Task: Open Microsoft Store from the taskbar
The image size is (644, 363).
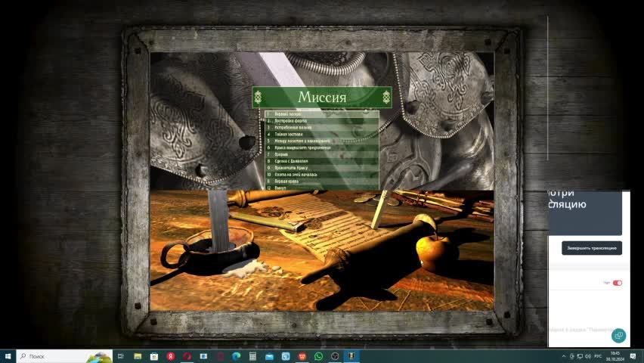Action: [154, 356]
